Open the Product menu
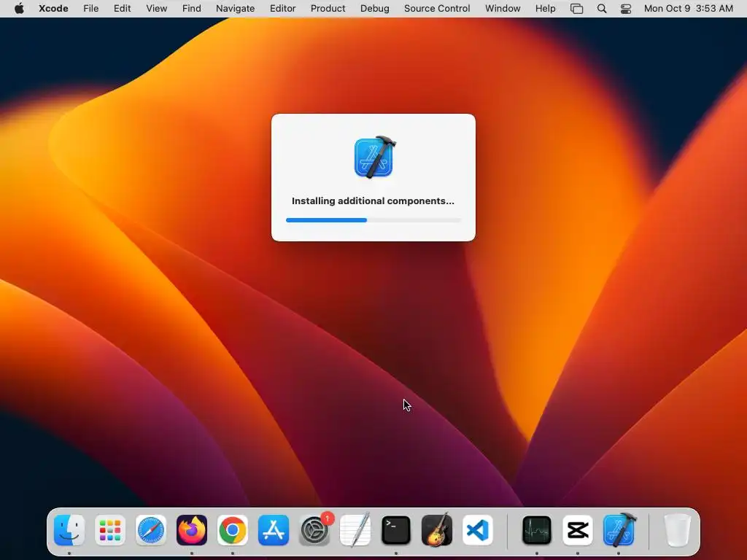The height and width of the screenshot is (560, 747). coord(328,9)
